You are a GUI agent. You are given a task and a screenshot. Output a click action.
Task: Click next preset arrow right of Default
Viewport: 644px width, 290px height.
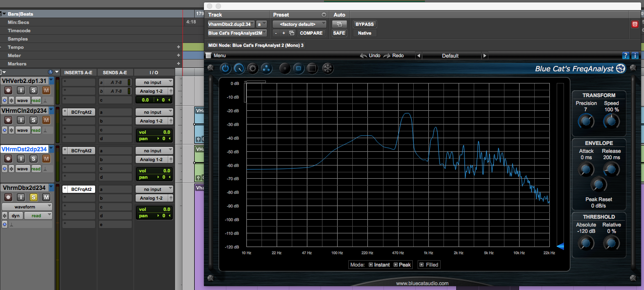point(484,56)
